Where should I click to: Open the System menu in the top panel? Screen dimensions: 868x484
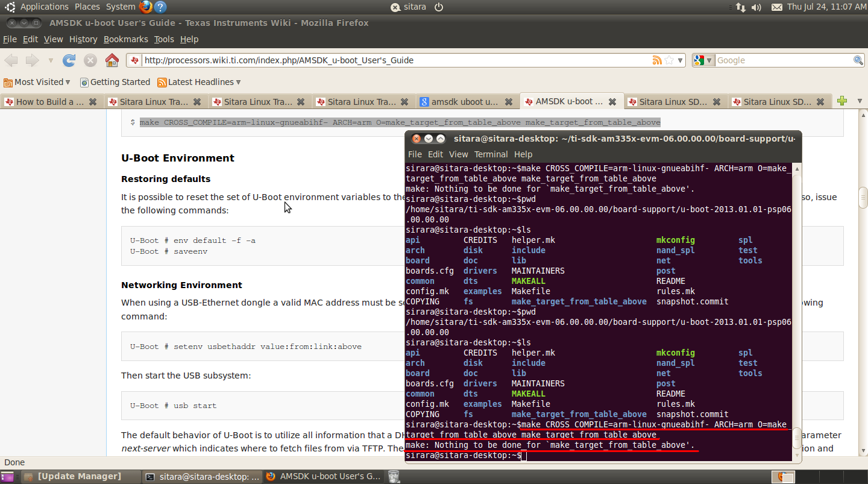click(x=121, y=7)
